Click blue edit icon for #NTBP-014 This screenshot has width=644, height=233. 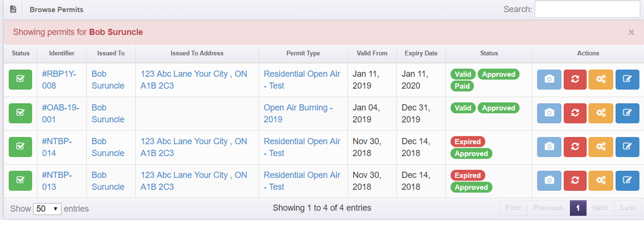coord(627,147)
